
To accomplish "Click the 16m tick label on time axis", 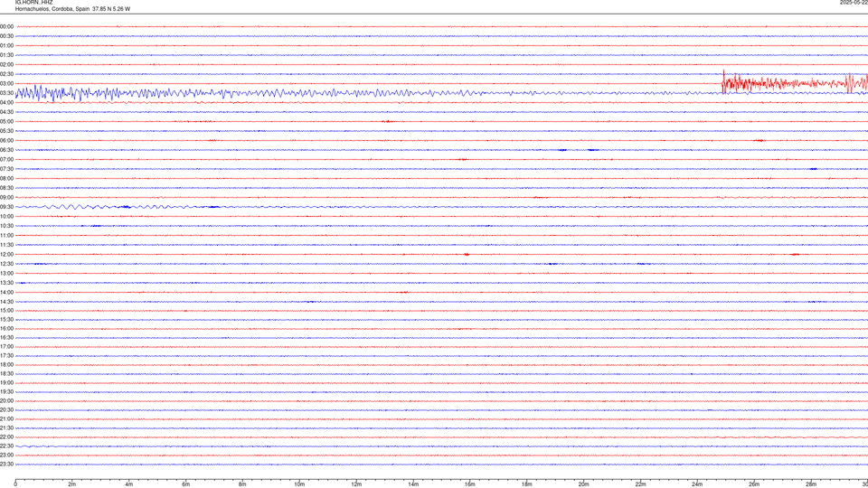I will (470, 484).
